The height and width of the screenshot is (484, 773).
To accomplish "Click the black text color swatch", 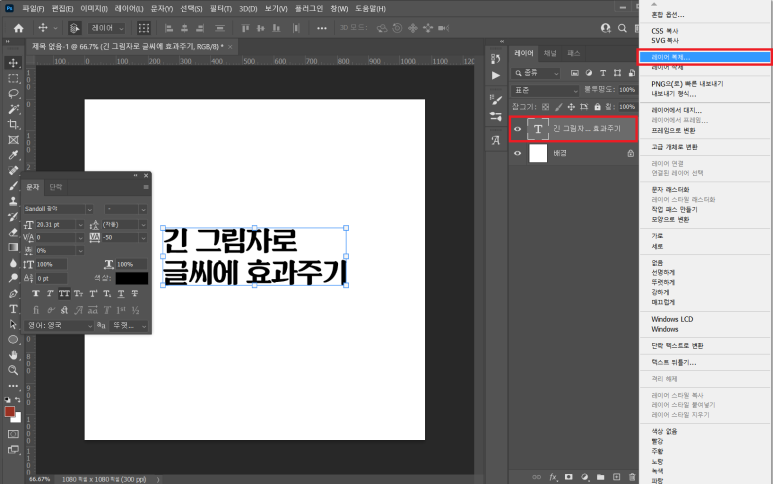I will pos(132,278).
